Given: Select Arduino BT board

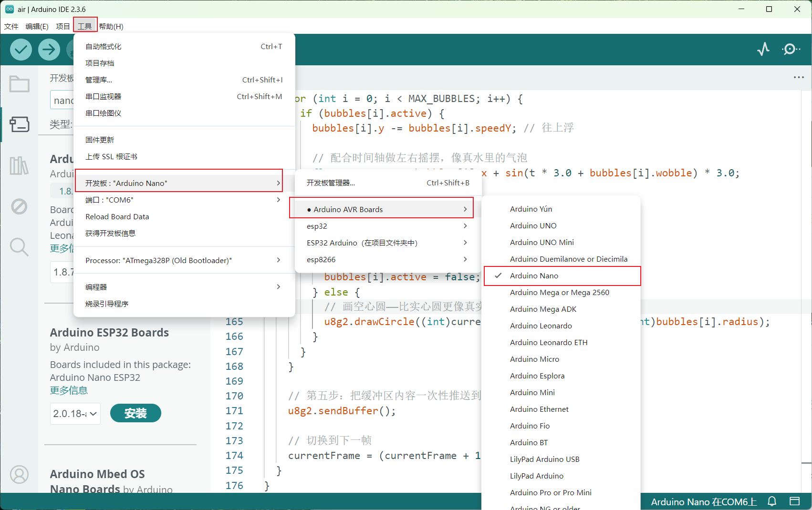Looking at the screenshot, I should (561, 442).
